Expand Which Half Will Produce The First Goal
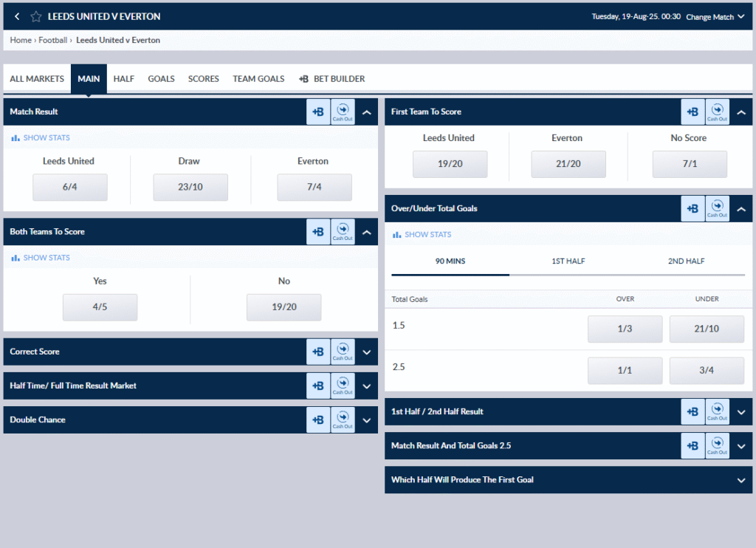 click(740, 479)
